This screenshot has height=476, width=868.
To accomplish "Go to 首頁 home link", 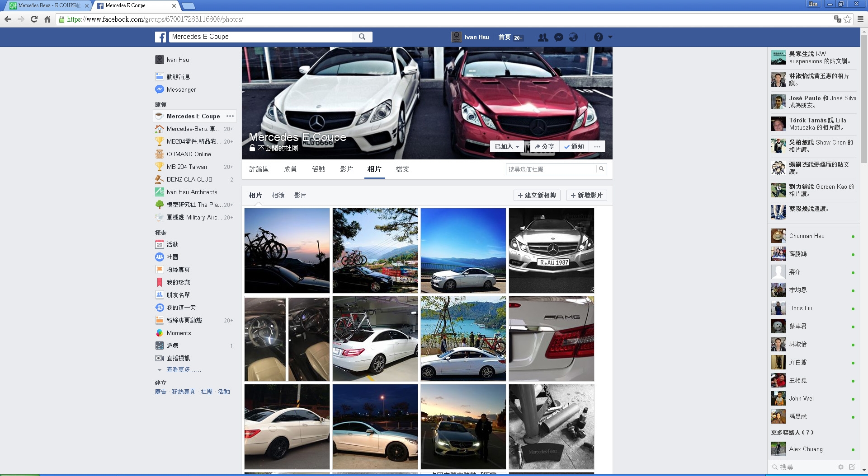I will click(x=505, y=37).
